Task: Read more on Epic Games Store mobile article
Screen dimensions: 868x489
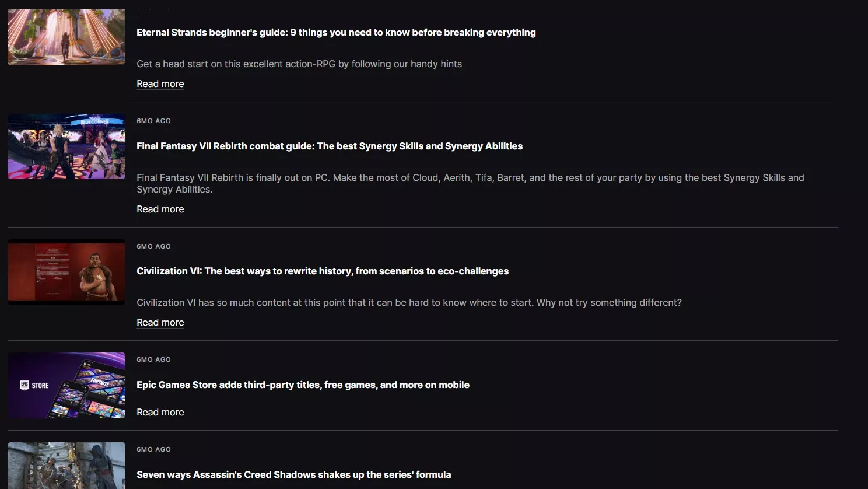Action: (x=160, y=412)
